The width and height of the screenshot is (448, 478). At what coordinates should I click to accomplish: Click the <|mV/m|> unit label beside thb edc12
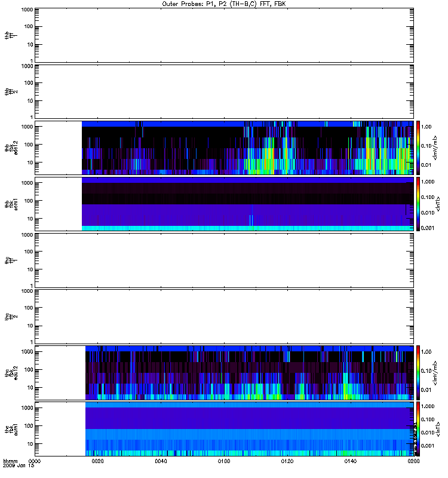coord(435,148)
